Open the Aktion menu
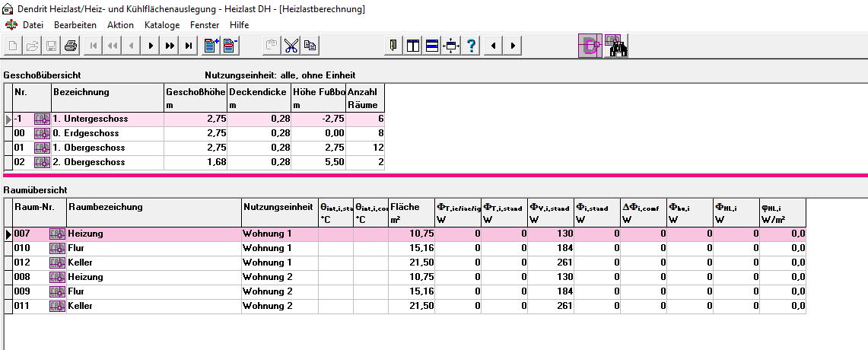 click(121, 25)
